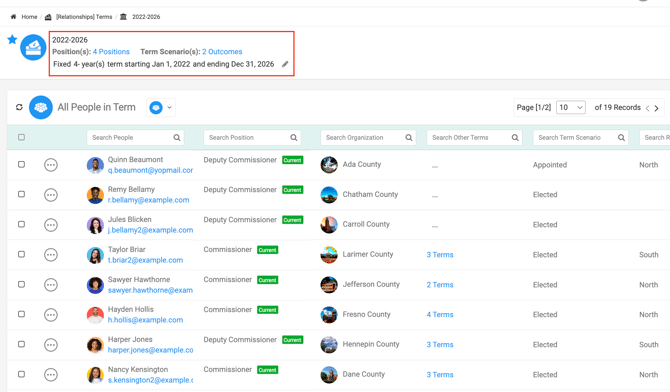Open the row actions menu for Harper Jones
The height and width of the screenshot is (392, 670).
(x=51, y=345)
